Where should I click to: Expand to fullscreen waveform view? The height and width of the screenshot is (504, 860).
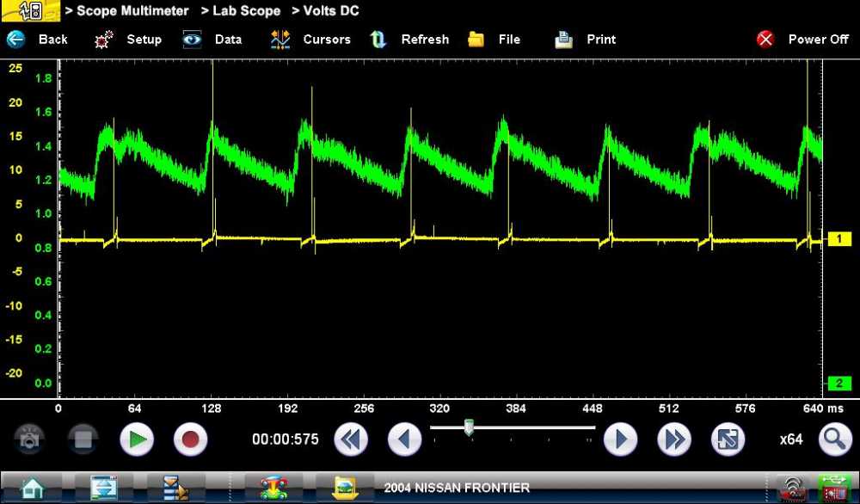point(728,439)
